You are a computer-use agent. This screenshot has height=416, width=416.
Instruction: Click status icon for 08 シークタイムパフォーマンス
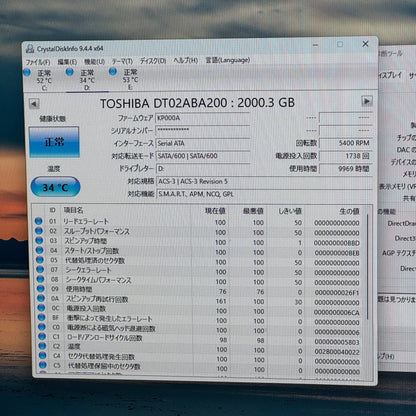pyautogui.click(x=40, y=279)
